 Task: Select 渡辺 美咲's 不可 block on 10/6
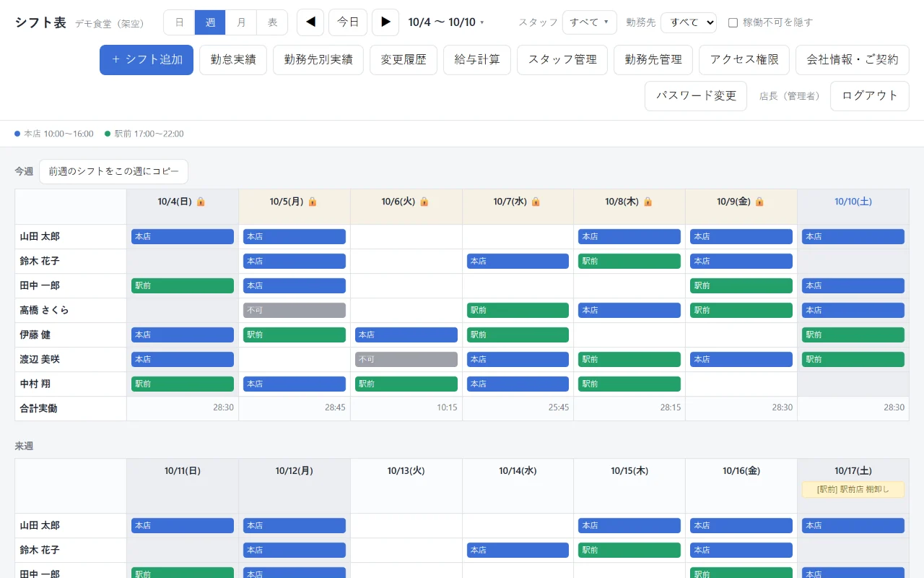(406, 360)
